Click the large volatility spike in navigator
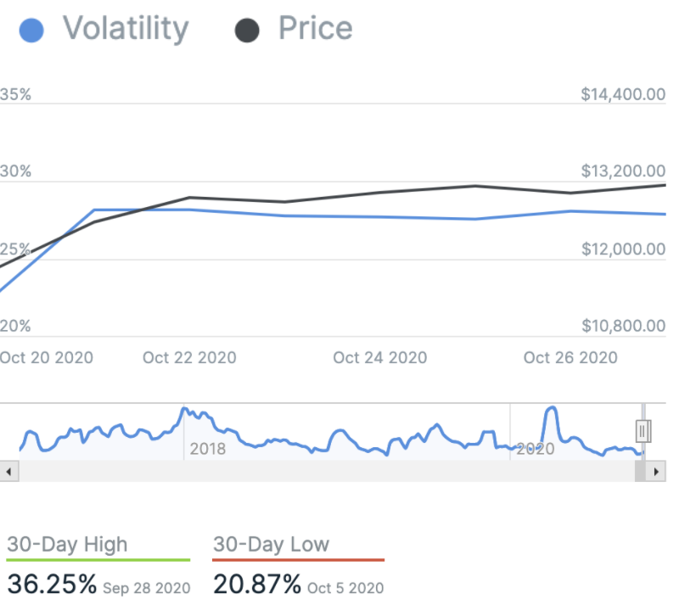This screenshot has width=679, height=616. (x=551, y=413)
